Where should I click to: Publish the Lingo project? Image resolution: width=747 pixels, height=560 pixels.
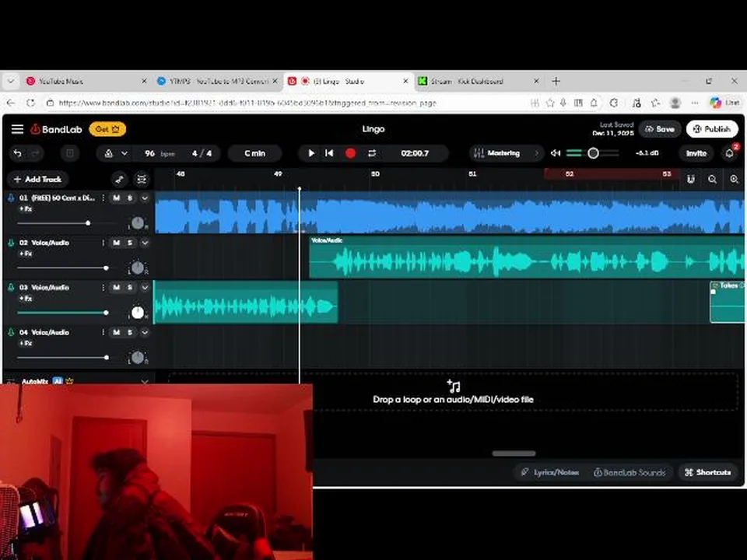click(712, 129)
